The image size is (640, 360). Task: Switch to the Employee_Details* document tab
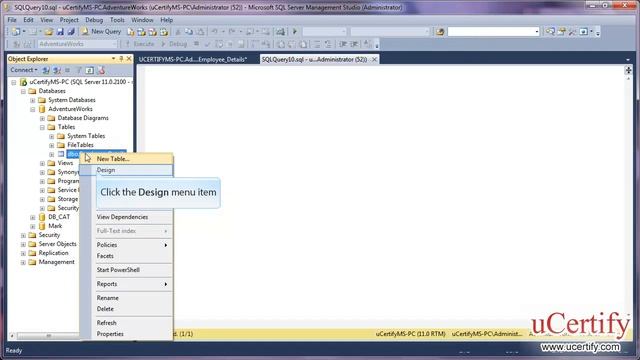(x=193, y=60)
